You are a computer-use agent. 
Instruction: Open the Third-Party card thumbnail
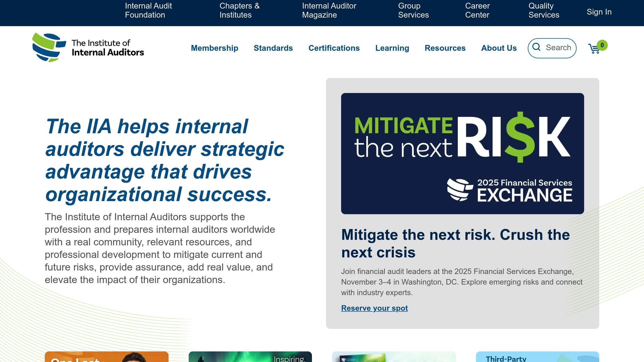tap(537, 357)
